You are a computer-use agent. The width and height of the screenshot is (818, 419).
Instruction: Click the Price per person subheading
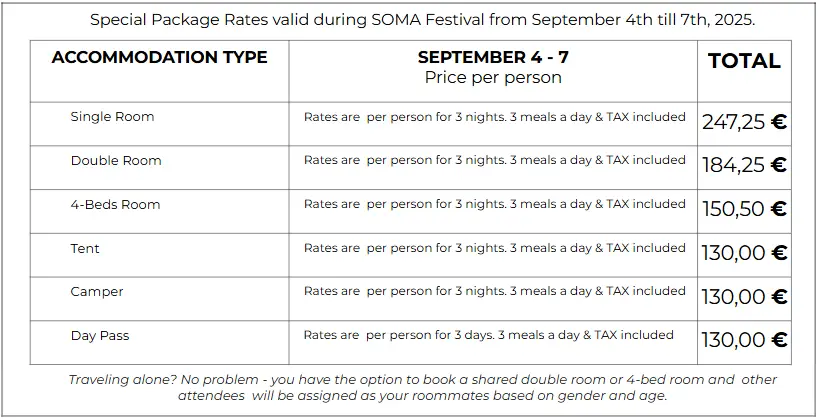point(493,77)
